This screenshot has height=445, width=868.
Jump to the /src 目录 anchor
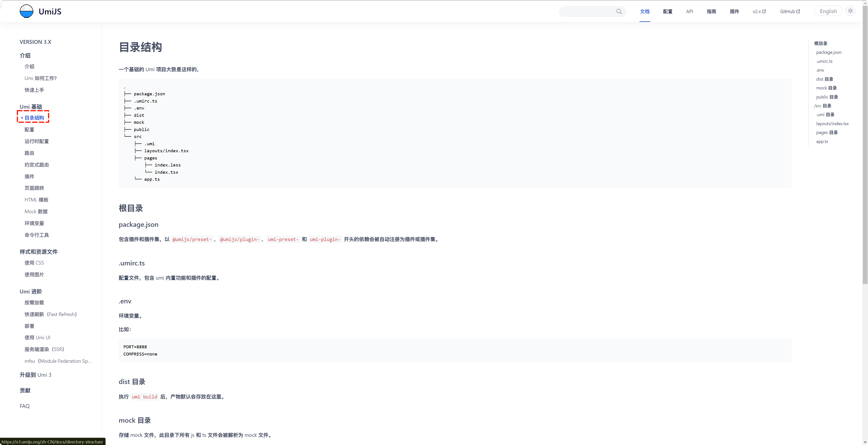click(823, 106)
